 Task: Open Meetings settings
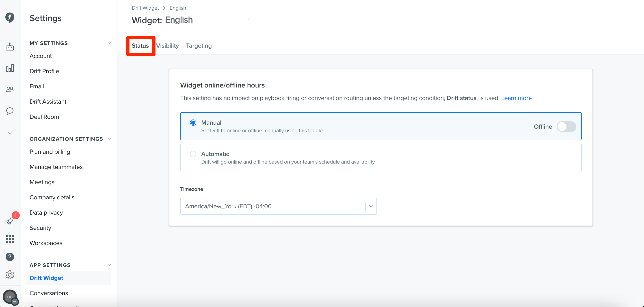click(x=42, y=182)
